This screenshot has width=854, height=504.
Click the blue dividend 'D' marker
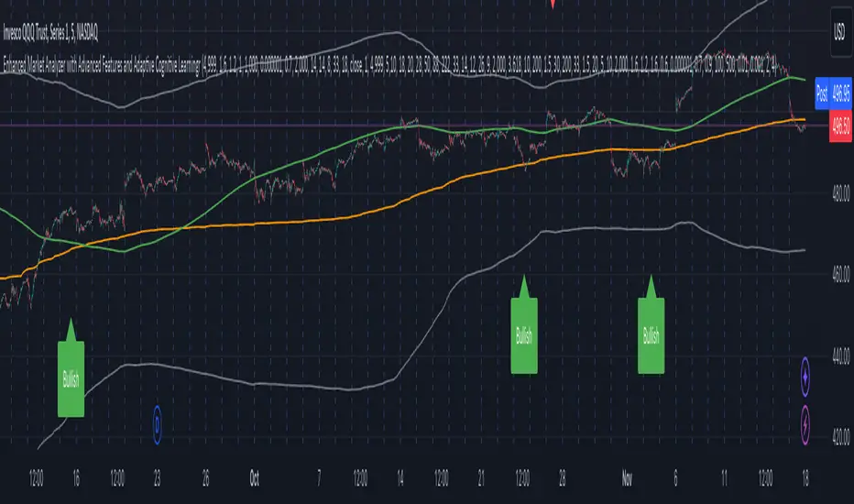[x=157, y=424]
